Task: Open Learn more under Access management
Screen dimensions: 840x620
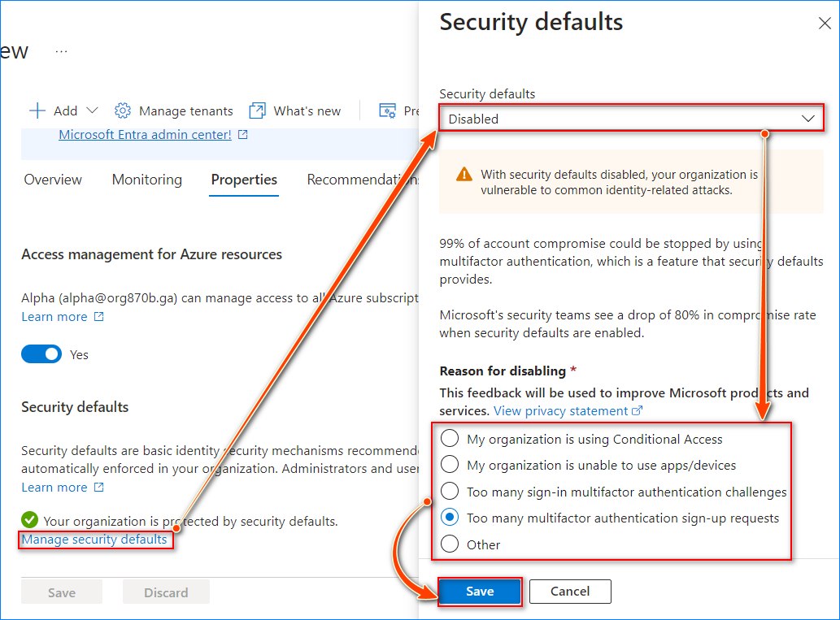Action: pyautogui.click(x=54, y=316)
